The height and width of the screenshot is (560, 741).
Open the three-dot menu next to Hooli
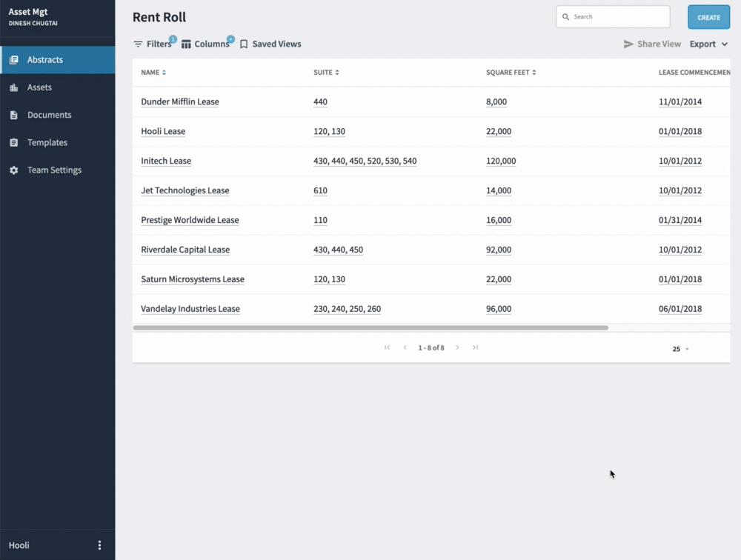coord(99,545)
